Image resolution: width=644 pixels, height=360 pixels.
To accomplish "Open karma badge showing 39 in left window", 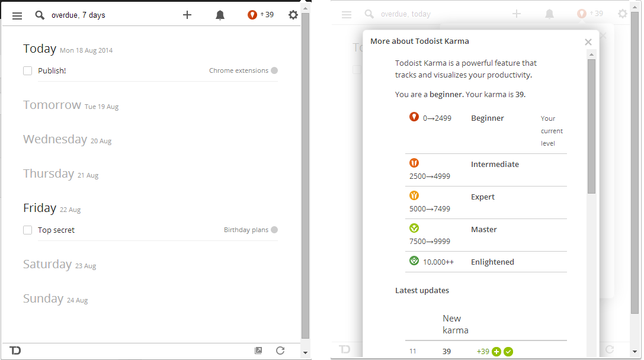I will pos(261,15).
